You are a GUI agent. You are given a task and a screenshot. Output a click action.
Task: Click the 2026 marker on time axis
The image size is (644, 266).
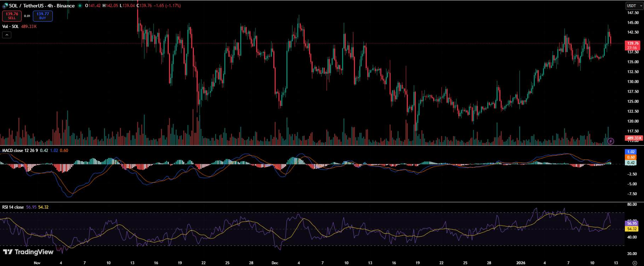click(x=521, y=263)
